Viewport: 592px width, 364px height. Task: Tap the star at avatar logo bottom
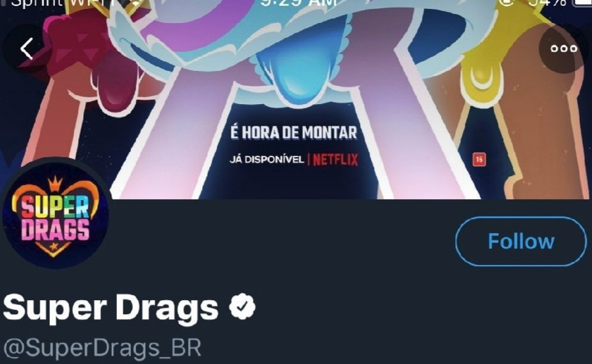click(53, 246)
